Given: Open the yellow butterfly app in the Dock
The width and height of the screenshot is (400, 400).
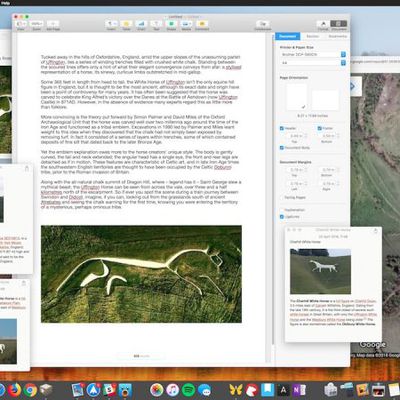Looking at the screenshot, I should tap(236, 389).
